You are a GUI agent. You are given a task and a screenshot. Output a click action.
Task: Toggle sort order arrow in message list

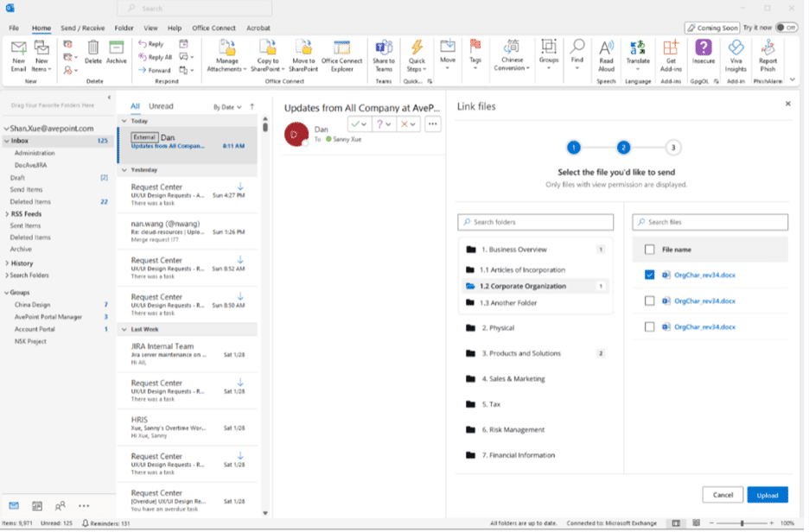pyautogui.click(x=252, y=107)
